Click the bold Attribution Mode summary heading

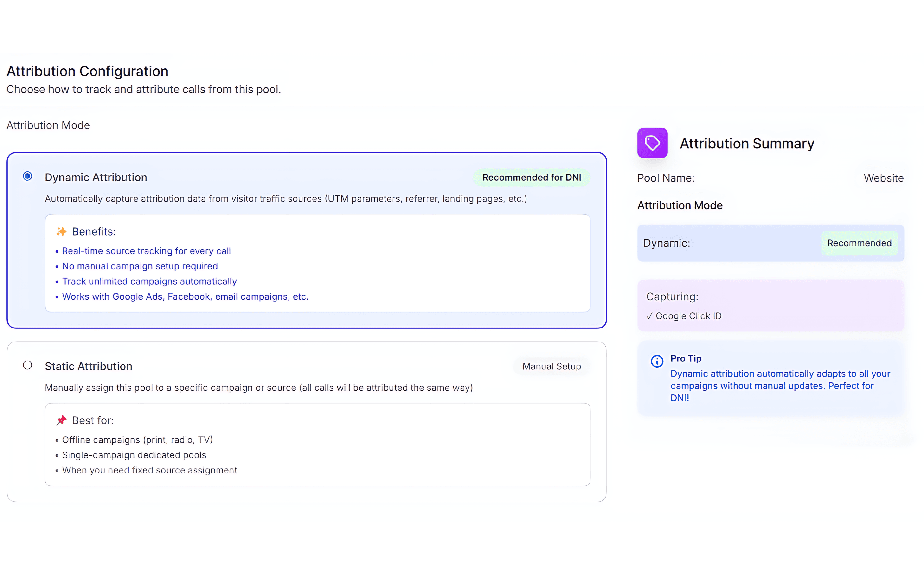click(x=680, y=206)
